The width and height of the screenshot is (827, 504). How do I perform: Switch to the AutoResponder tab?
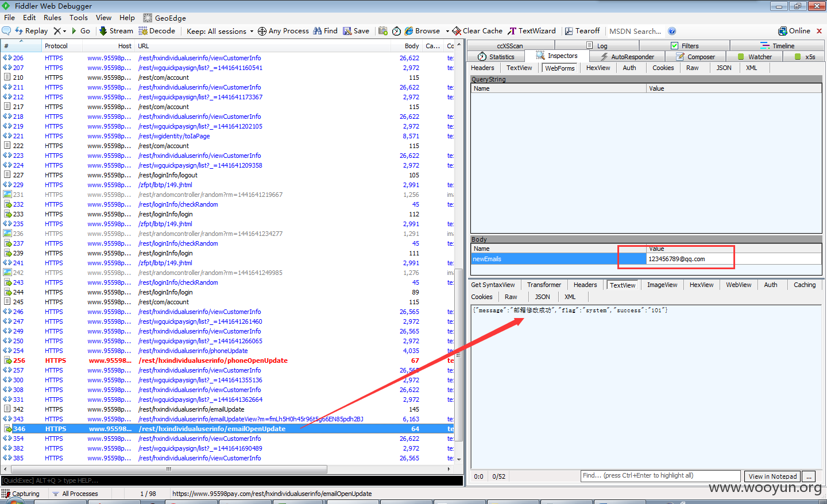coord(627,56)
